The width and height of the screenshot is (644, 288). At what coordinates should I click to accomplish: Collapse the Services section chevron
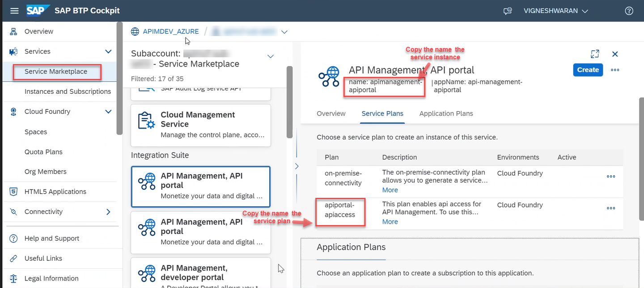108,51
